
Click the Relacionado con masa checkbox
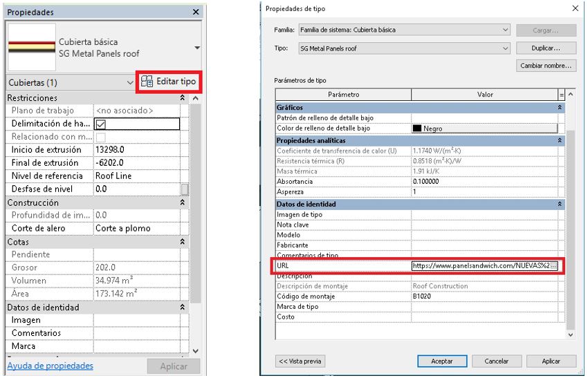[100, 138]
